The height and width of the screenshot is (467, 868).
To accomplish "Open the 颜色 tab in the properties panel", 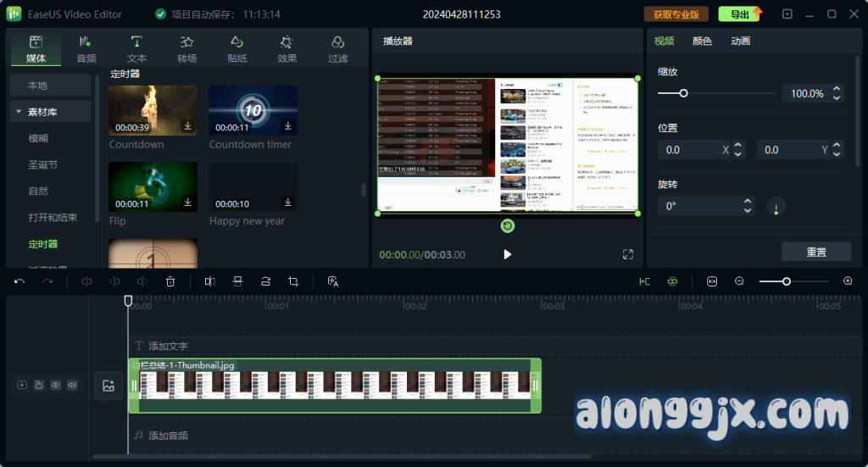I will coord(702,41).
